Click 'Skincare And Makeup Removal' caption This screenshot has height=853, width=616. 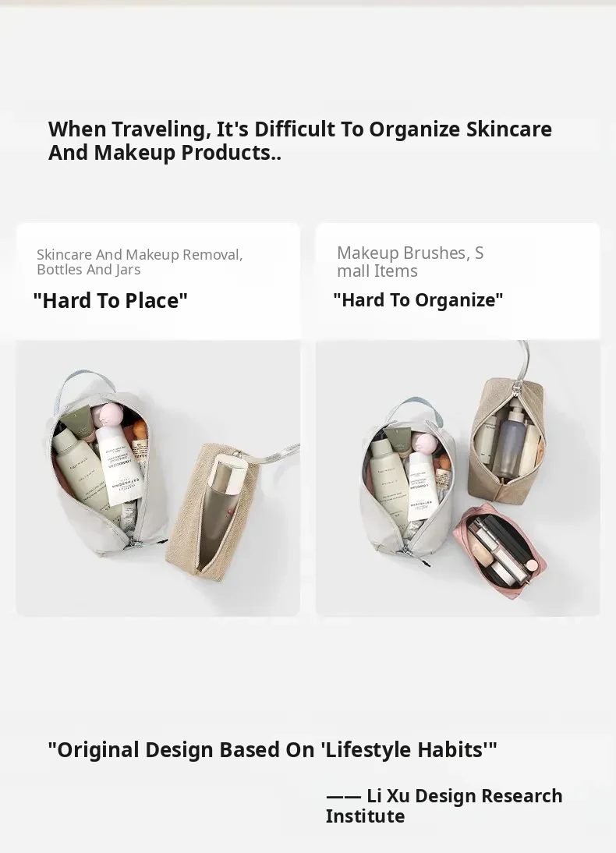(x=140, y=262)
